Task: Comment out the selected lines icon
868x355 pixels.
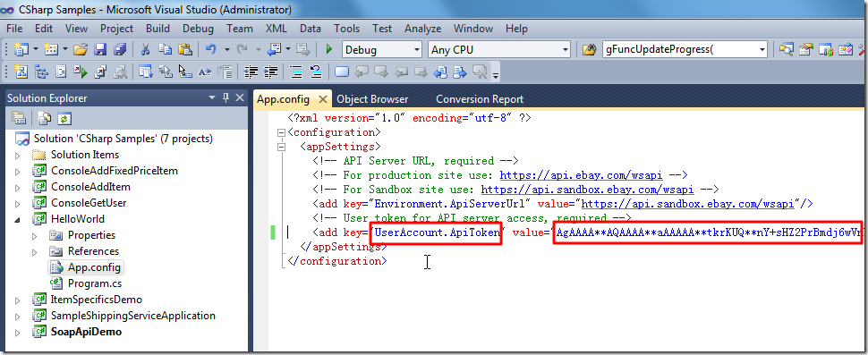Action: (297, 72)
